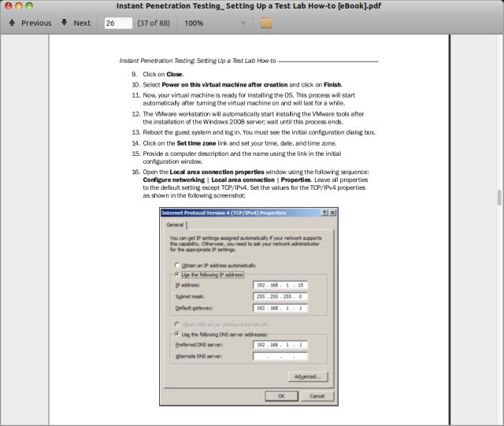Click the help question mark in the TCP/IPv4 dialog

[324, 213]
